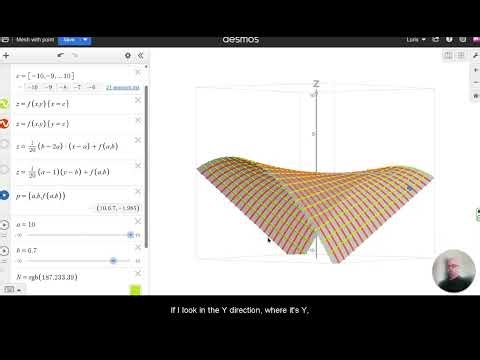Viewport: 480px width, 360px height.
Task: Zoom out on the 3D graph
Action: [x=476, y=82]
